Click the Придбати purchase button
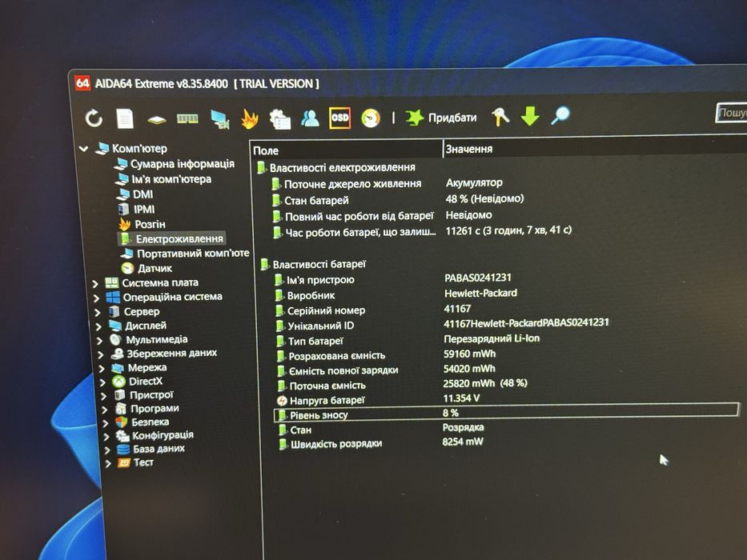The height and width of the screenshot is (560, 747). coord(440,117)
